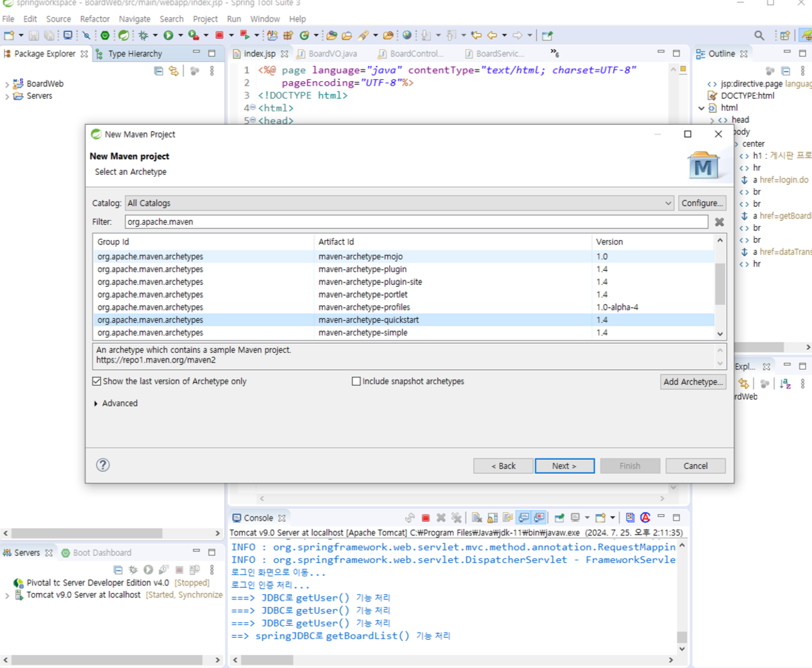Image resolution: width=812 pixels, height=668 pixels.
Task: Click the Publish icon in the Servers view
Action: [x=195, y=569]
